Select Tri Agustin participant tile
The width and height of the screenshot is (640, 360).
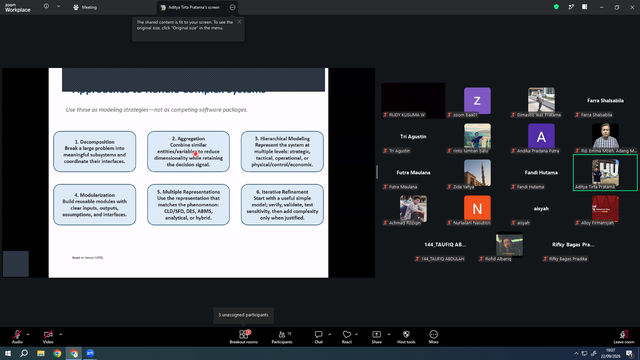point(413,137)
